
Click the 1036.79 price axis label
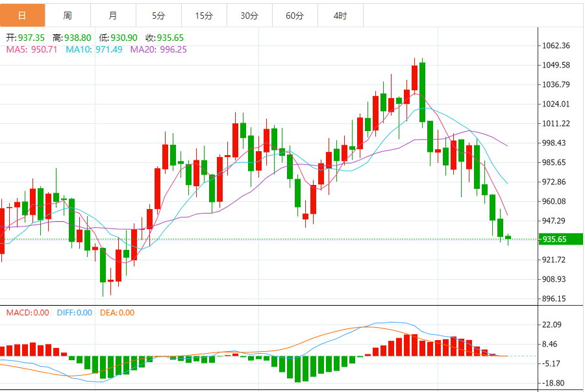coord(556,84)
